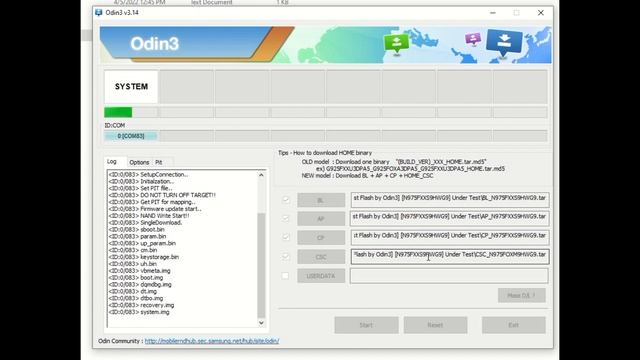Viewport: 640px width, 360px height.
Task: Click the green progress bar
Action: [x=118, y=112]
